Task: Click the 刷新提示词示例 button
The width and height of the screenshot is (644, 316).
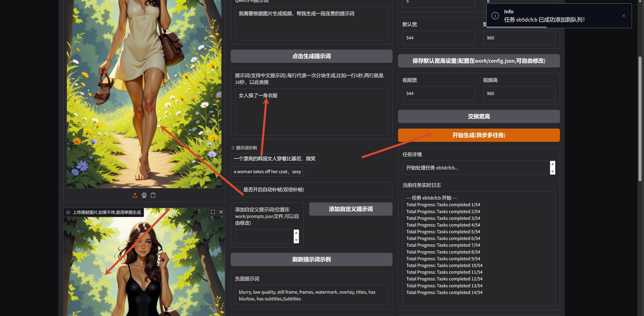Action: (311, 259)
